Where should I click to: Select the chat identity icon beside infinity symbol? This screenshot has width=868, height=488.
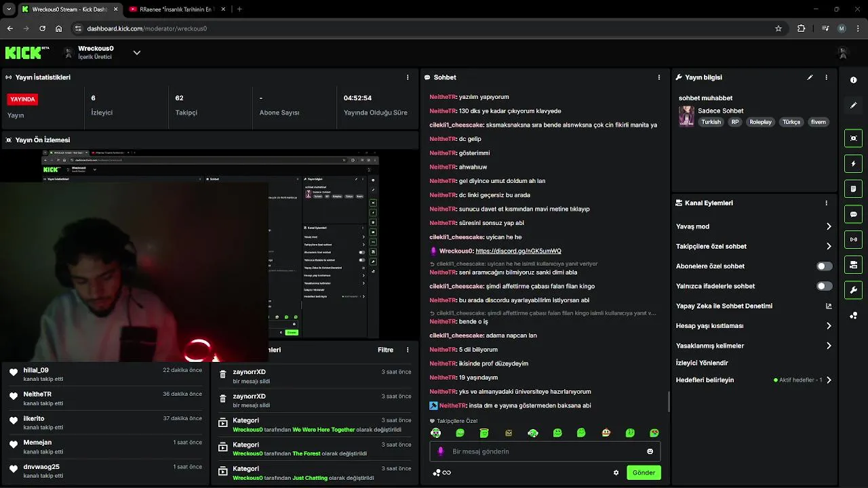point(435,472)
